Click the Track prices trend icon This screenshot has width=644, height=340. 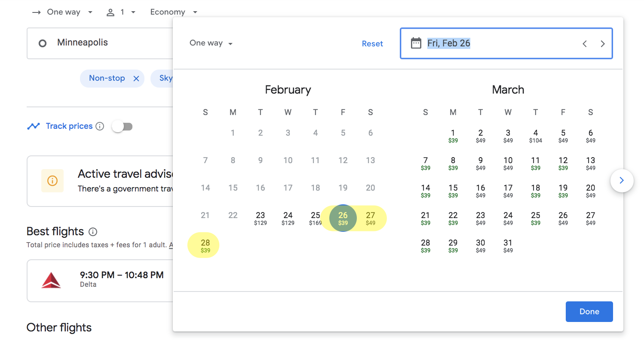34,126
